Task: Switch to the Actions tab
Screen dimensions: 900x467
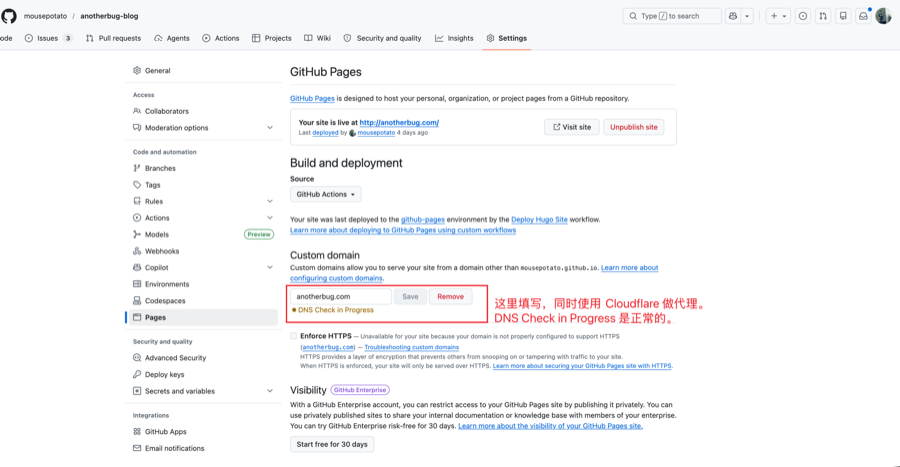Action: pyautogui.click(x=220, y=38)
